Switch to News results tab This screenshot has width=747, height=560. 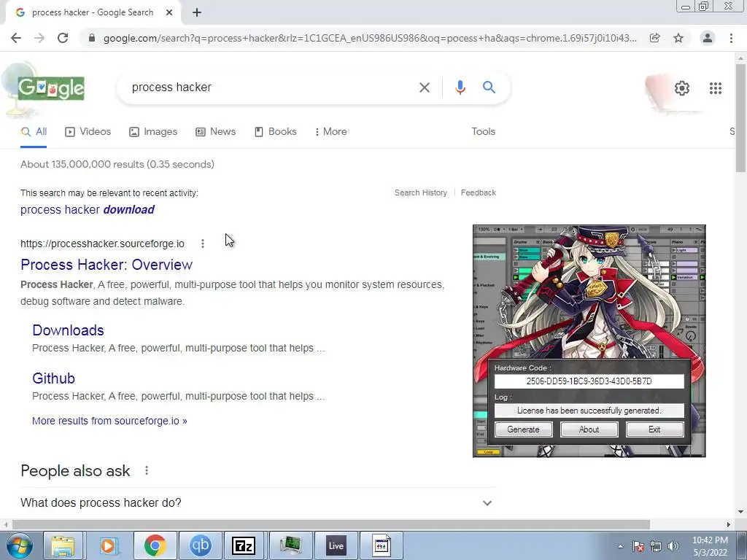(215, 132)
